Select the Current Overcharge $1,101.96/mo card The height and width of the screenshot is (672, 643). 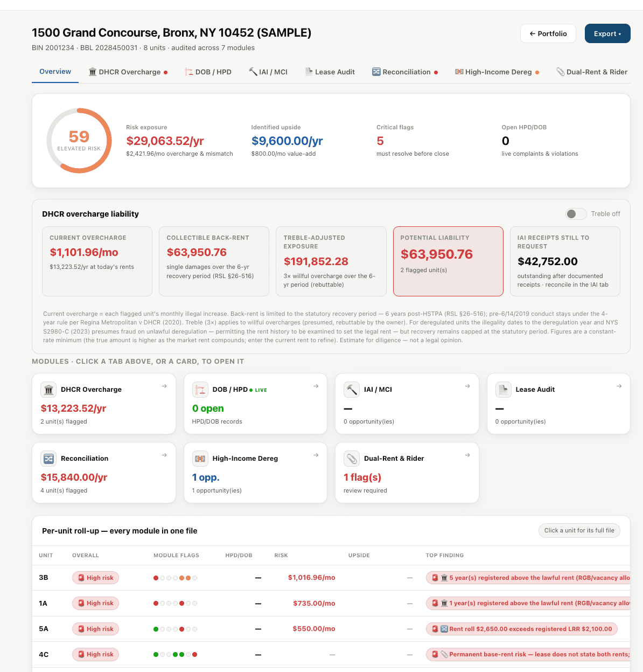point(97,261)
